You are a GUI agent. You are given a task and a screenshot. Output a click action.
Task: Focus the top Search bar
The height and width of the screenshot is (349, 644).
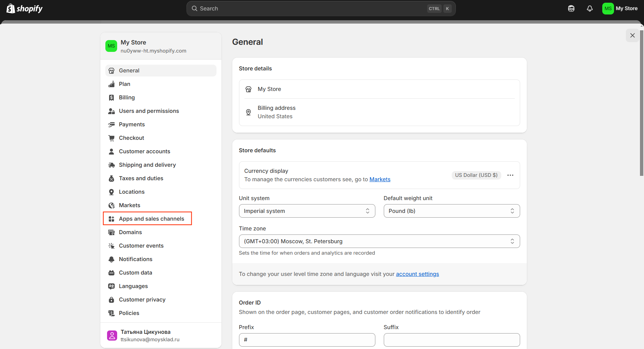(321, 8)
